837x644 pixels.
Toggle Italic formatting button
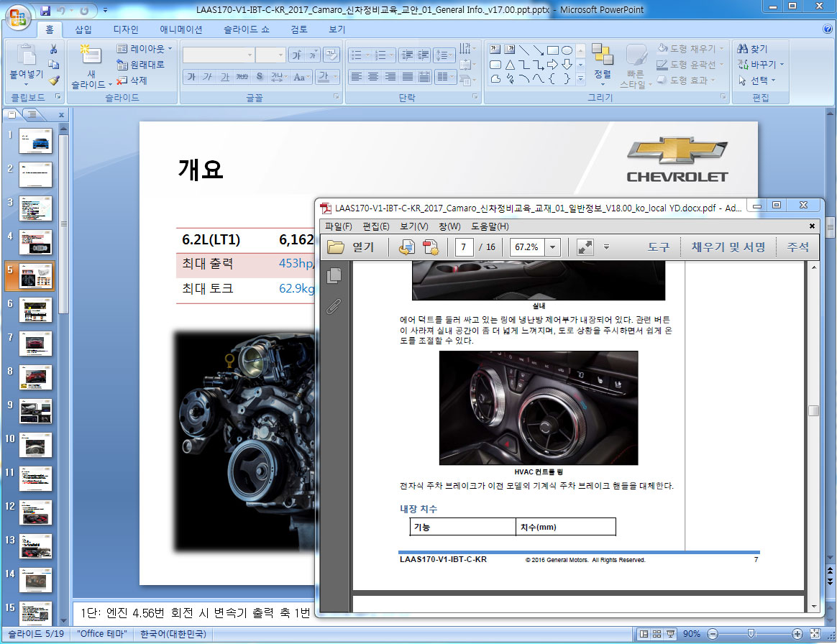pyautogui.click(x=209, y=77)
